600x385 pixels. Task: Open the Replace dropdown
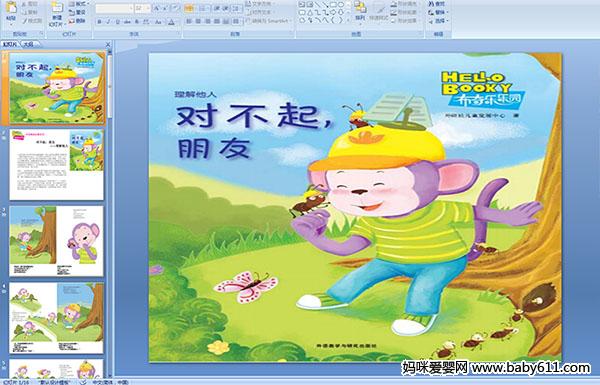point(437,12)
